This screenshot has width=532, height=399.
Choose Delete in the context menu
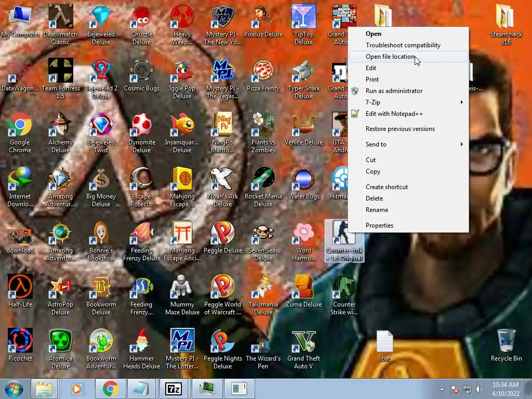(x=408, y=198)
